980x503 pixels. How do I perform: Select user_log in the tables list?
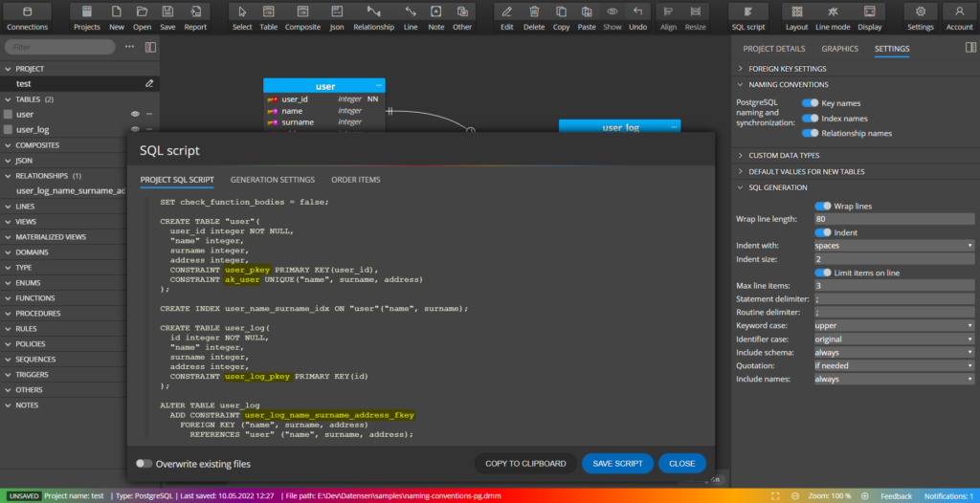tap(33, 129)
